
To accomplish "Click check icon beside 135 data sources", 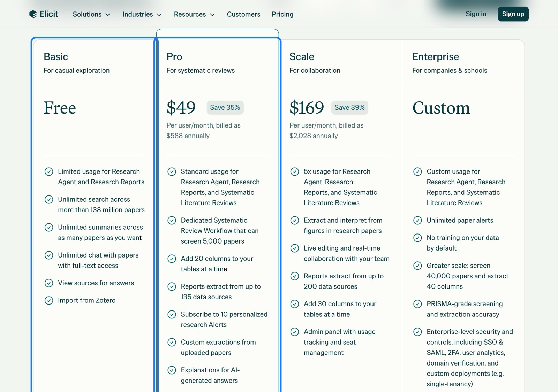I will pos(172,286).
